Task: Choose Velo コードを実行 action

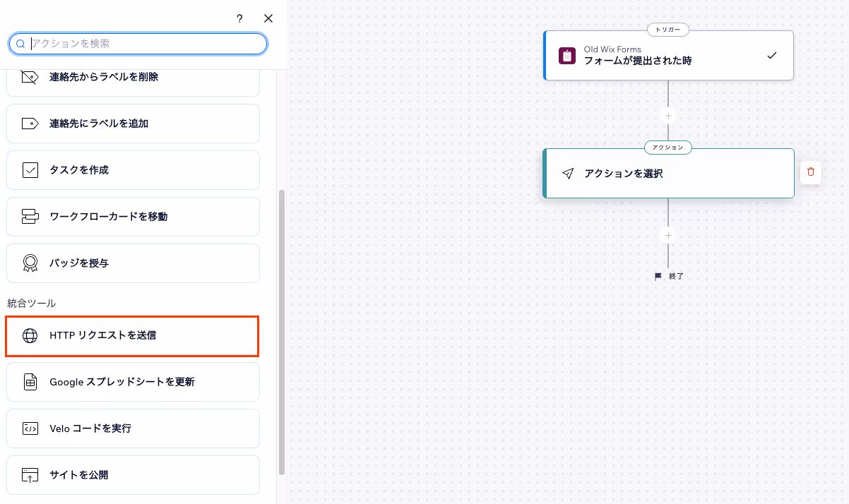Action: point(133,428)
